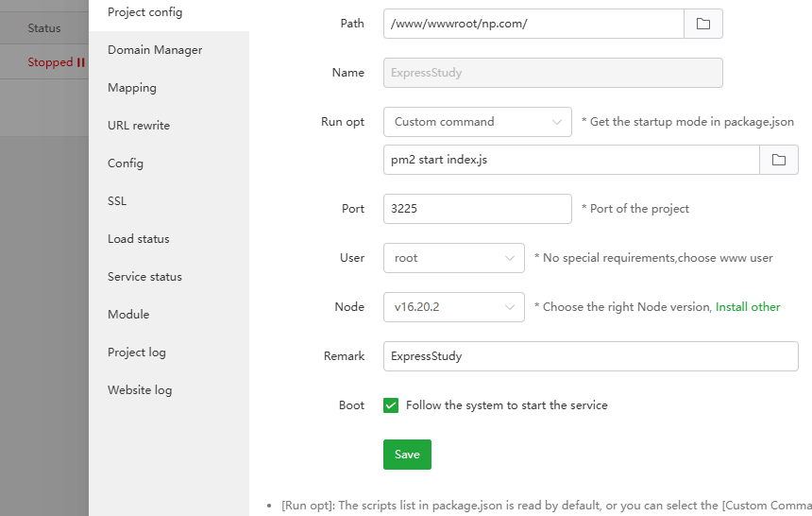812x516 pixels.
Task: Show the Project log
Action: 137,353
